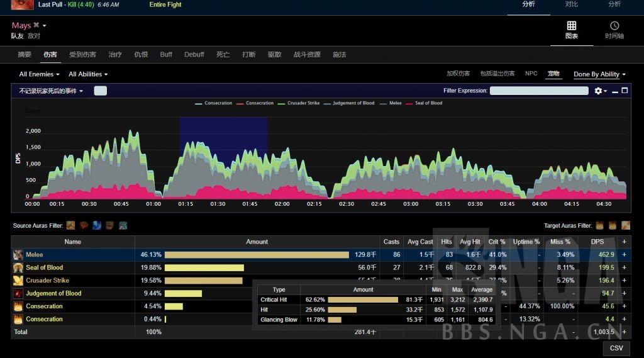Image resolution: width=644 pixels, height=358 pixels.
Task: Click the 01:30 timeline tick label
Action: pyautogui.click(x=218, y=204)
